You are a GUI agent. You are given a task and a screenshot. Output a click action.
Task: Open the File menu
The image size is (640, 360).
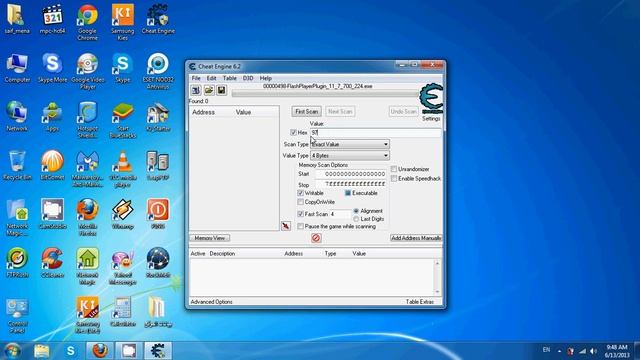(196, 78)
